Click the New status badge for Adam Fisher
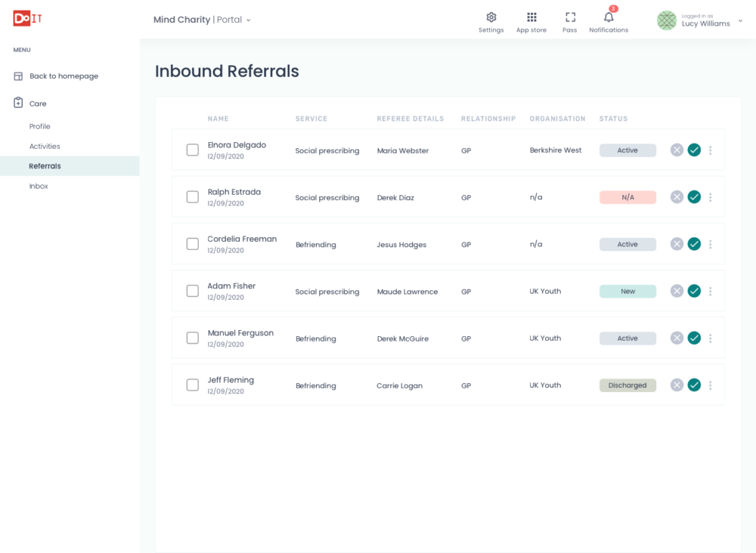The width and height of the screenshot is (756, 553). coord(627,292)
